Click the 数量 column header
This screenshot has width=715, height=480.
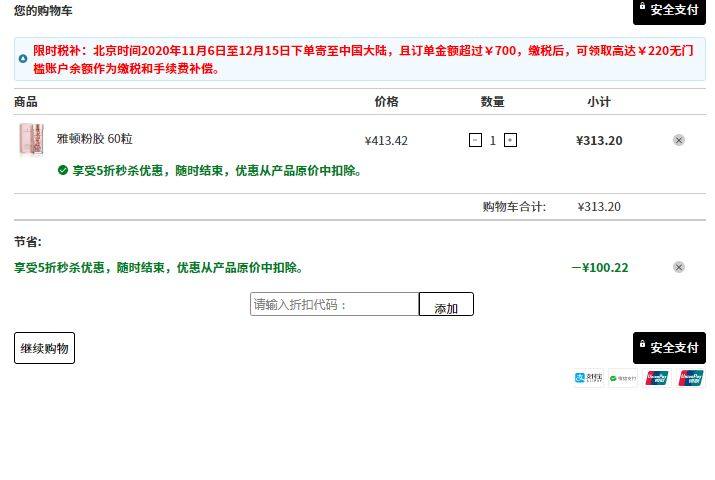[492, 102]
